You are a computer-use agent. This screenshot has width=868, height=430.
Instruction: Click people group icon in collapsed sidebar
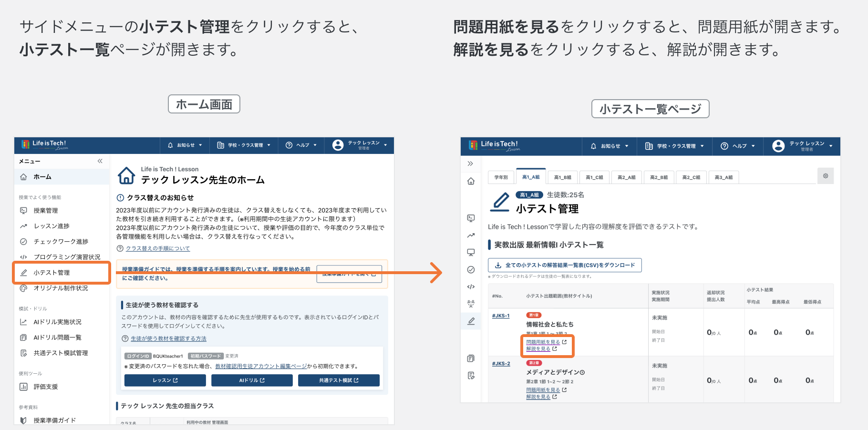coord(471,303)
